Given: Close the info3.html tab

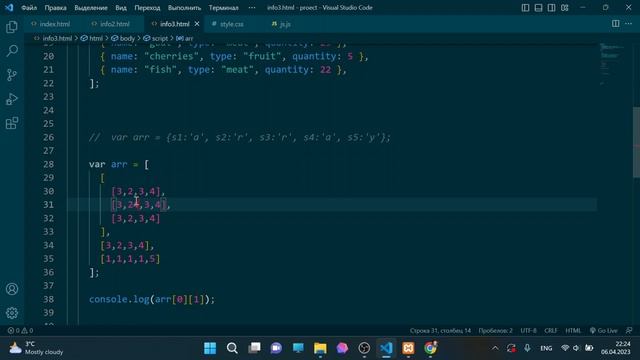Looking at the screenshot, I should pos(197,24).
